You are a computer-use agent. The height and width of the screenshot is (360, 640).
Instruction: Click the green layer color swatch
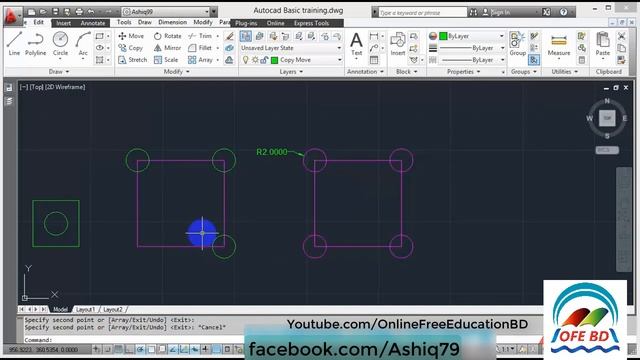coord(274,60)
